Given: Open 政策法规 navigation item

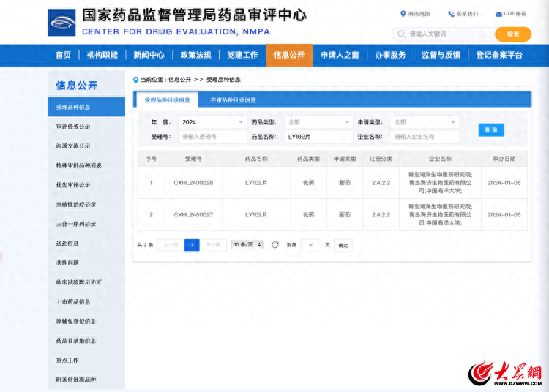Looking at the screenshot, I should (195, 55).
